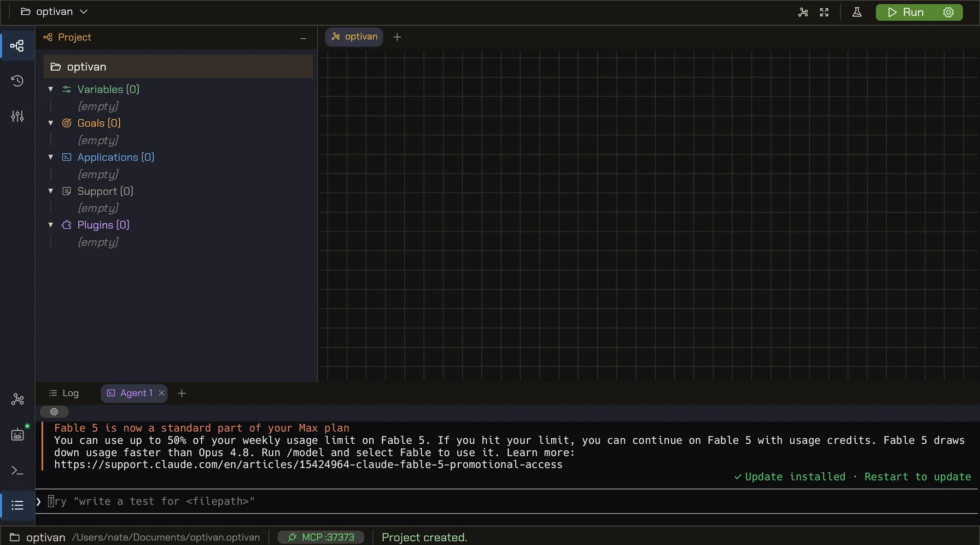
Task: Select the Agent 1 tab
Action: 134,393
